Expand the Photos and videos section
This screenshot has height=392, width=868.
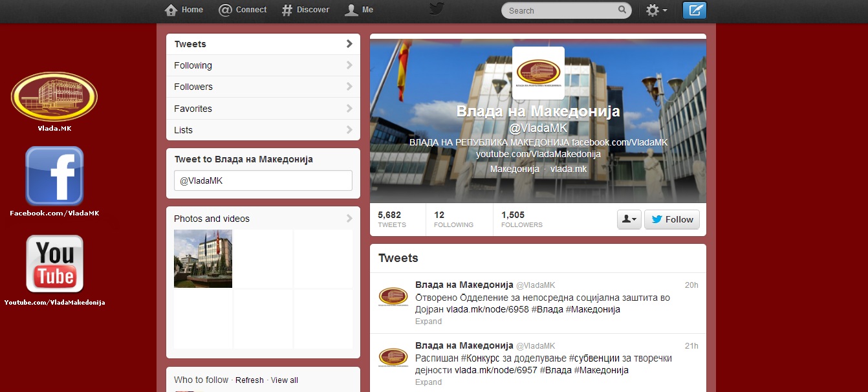coord(263,219)
